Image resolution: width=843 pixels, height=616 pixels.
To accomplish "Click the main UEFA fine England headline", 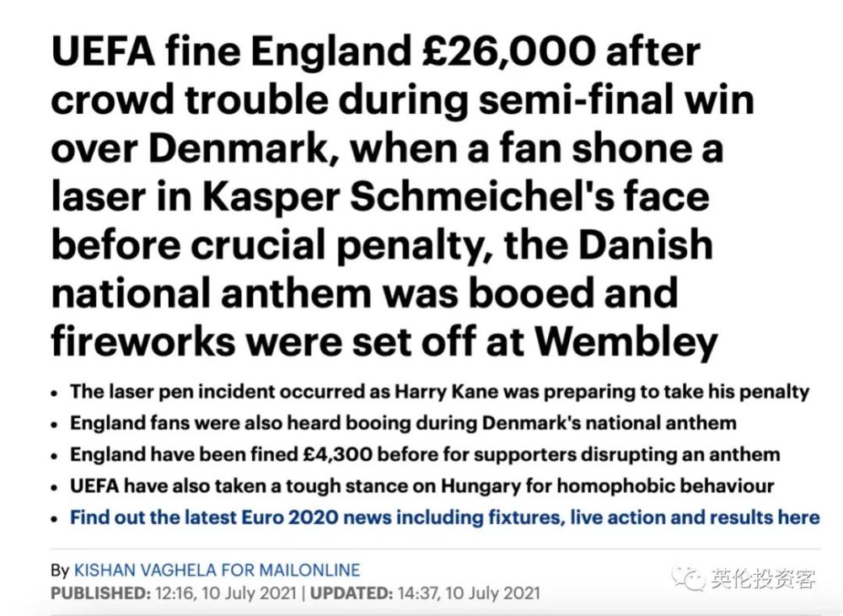I will click(402, 196).
